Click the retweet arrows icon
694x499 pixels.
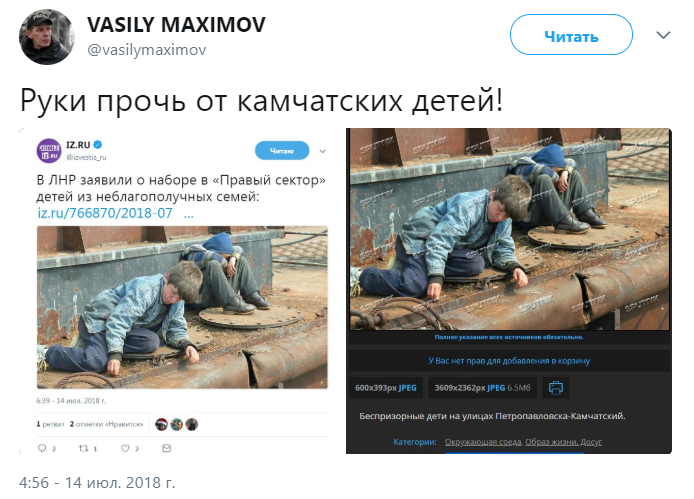tap(83, 448)
